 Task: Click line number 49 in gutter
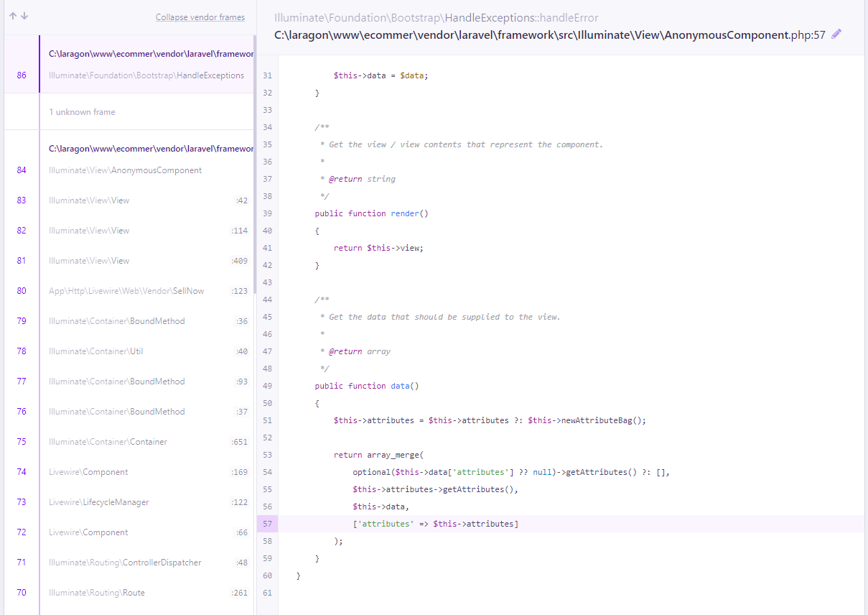[267, 386]
